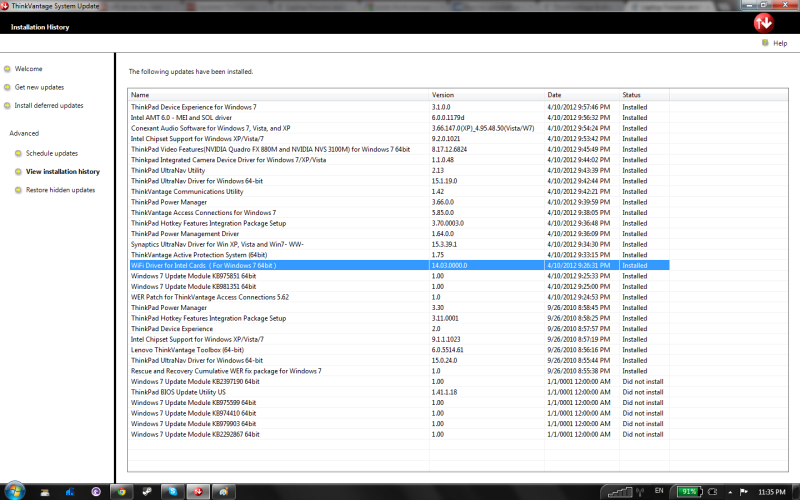Sort list by the Status column header

click(644, 95)
